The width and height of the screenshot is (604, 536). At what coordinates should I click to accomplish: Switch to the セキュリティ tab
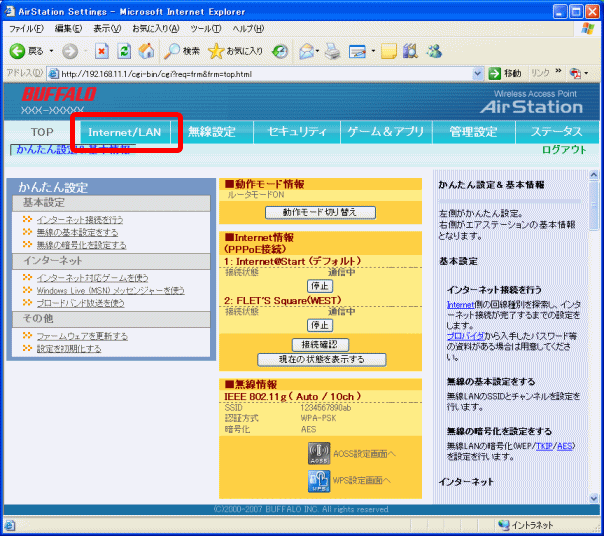pos(297,132)
